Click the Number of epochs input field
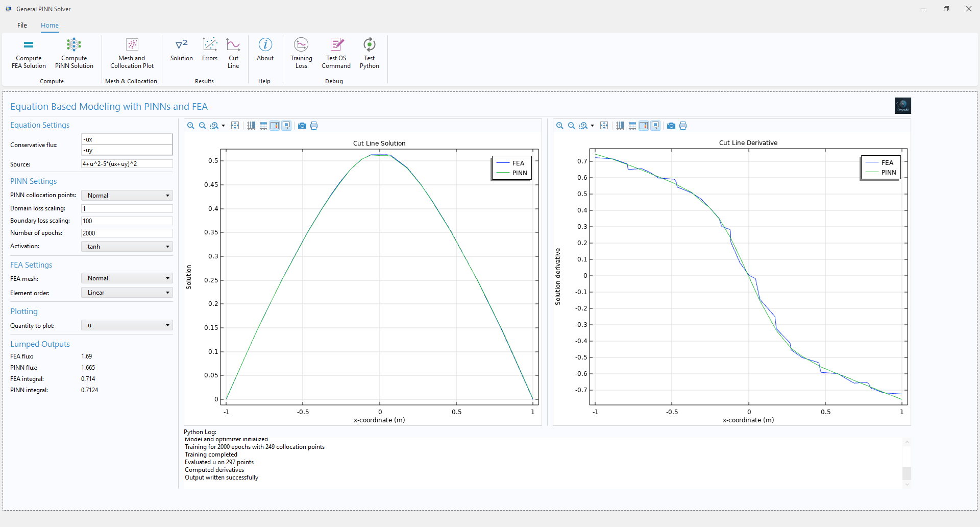This screenshot has width=980, height=527. tap(127, 233)
